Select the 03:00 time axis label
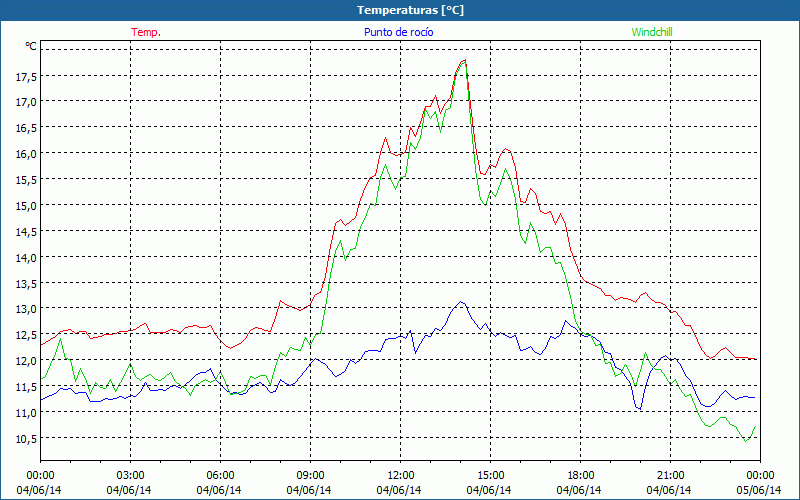Screen dimensions: 800x500 131,475
